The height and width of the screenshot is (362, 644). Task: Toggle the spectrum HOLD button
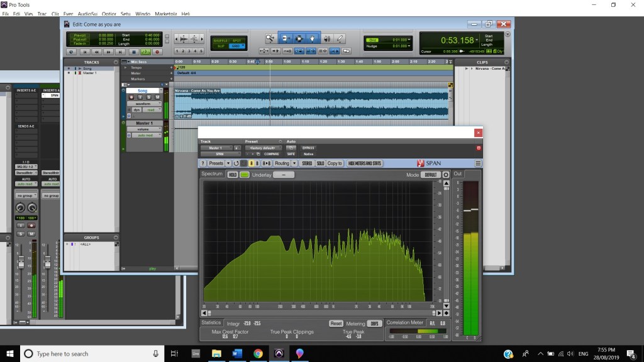tap(233, 175)
